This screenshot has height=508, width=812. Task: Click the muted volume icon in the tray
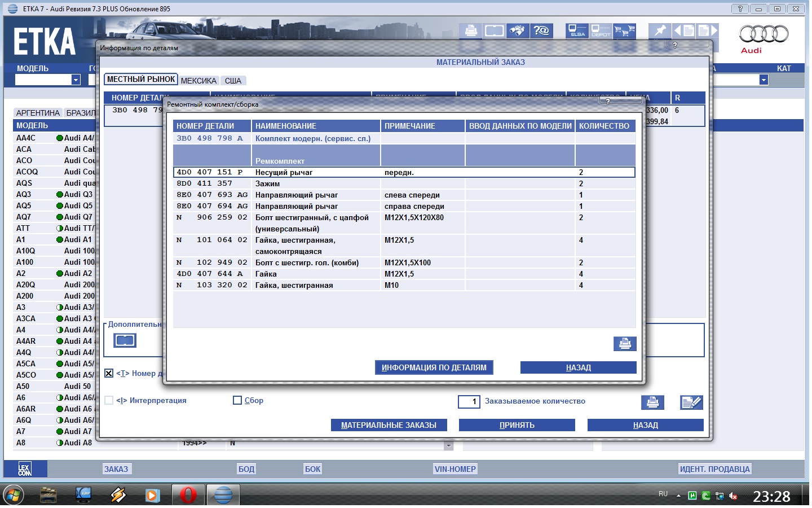click(x=734, y=496)
